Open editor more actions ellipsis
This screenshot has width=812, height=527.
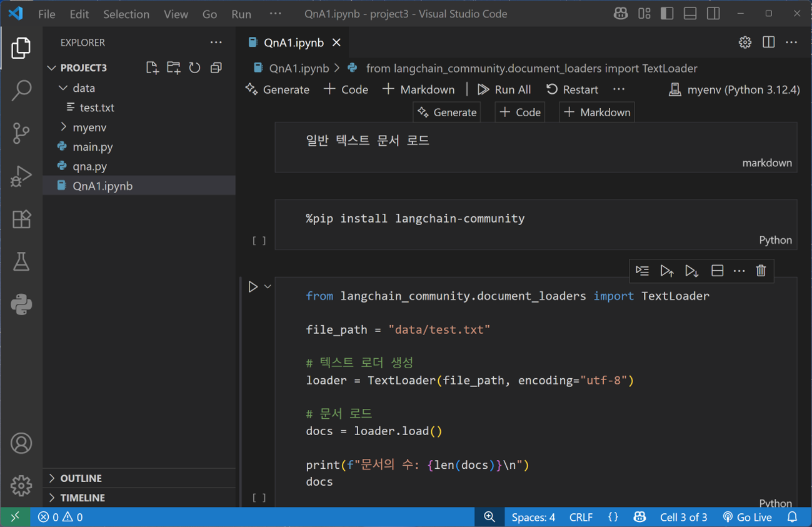[x=792, y=43]
